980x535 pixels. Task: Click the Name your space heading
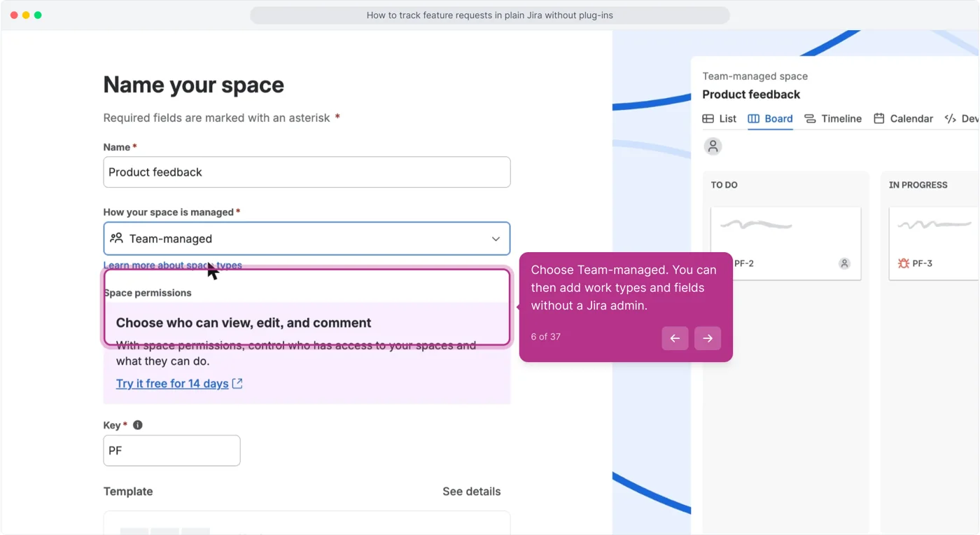(x=194, y=85)
